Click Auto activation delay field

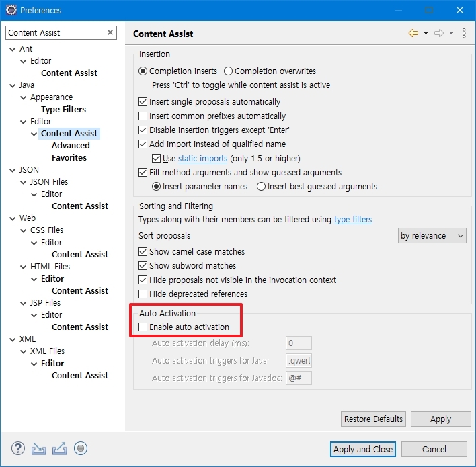[299, 343]
